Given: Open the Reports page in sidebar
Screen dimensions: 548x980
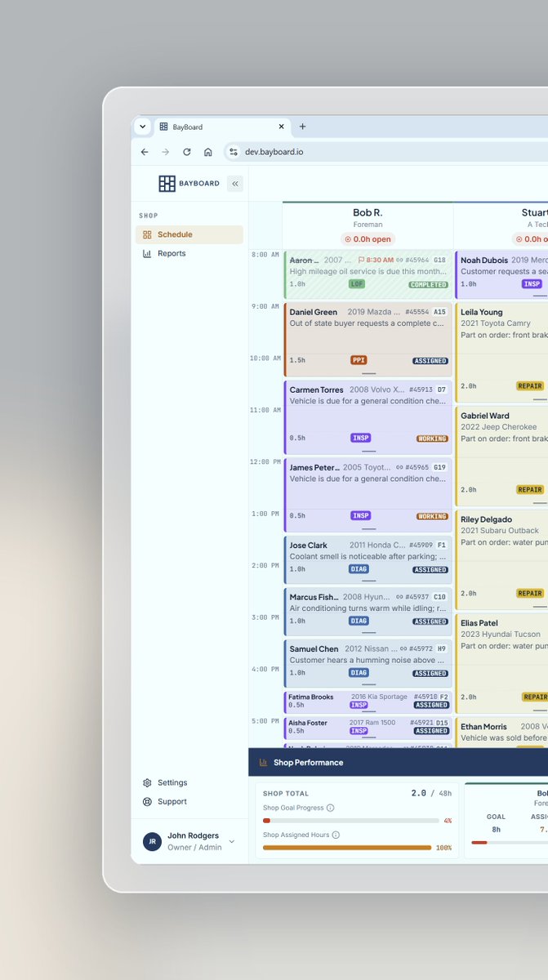Looking at the screenshot, I should [189, 253].
